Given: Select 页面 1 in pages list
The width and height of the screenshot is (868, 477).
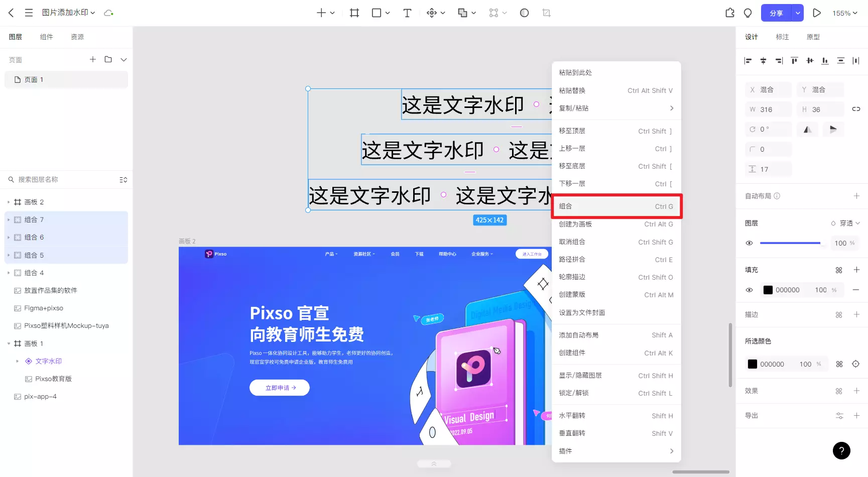Looking at the screenshot, I should (66, 80).
